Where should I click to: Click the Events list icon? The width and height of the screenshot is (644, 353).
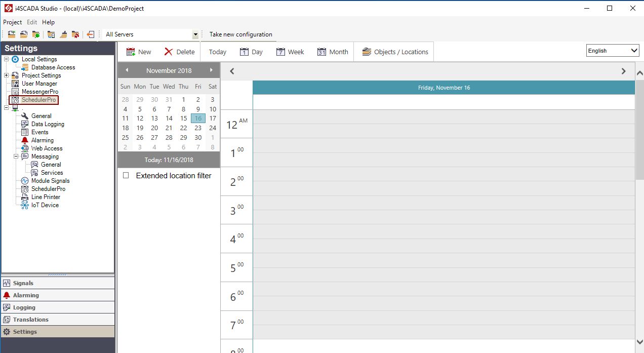coord(25,132)
